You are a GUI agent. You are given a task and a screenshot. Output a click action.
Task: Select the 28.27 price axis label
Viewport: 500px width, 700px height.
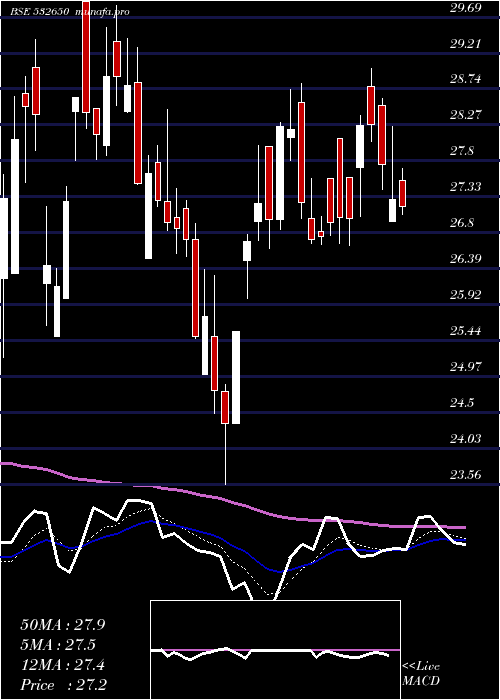point(465,115)
